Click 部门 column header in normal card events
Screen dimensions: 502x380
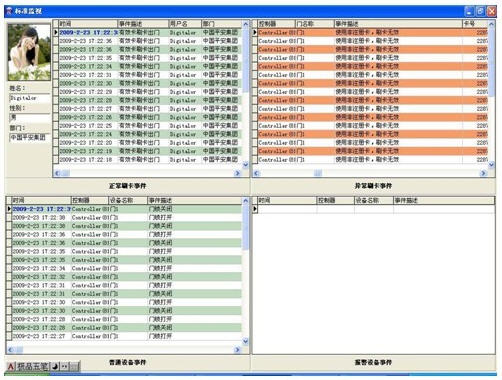pyautogui.click(x=222, y=24)
